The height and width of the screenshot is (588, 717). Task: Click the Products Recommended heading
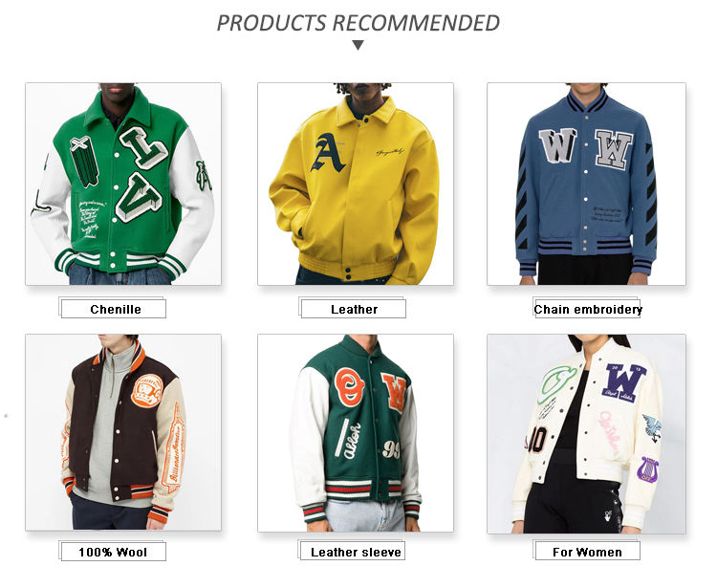point(358,23)
